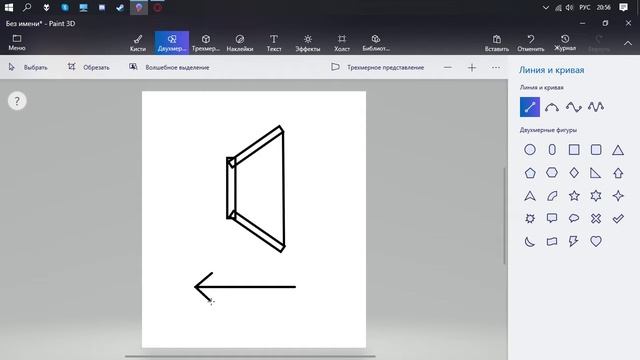Show hidden system tray icons
Image resolution: width=640 pixels, height=360 pixels.
[545, 7]
